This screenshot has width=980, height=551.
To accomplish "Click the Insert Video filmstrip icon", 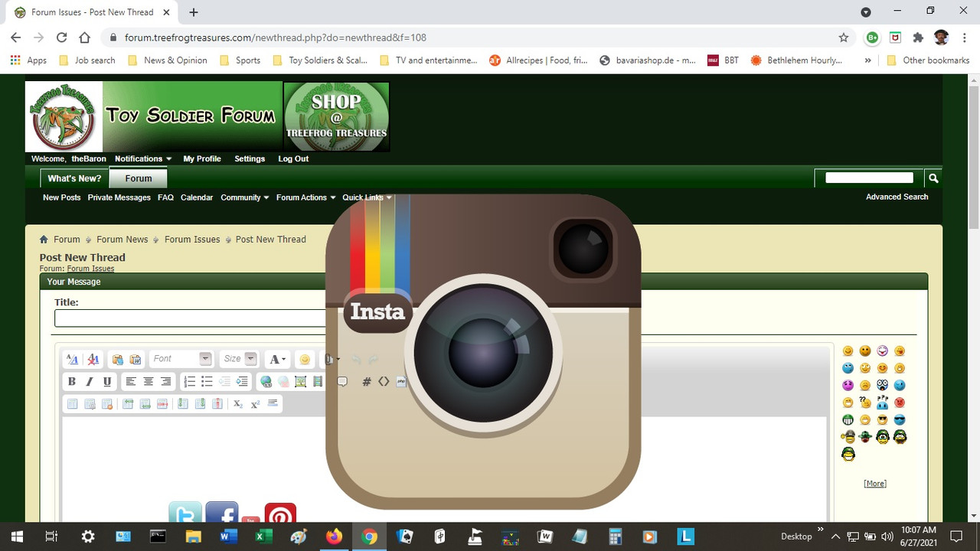I will [318, 381].
